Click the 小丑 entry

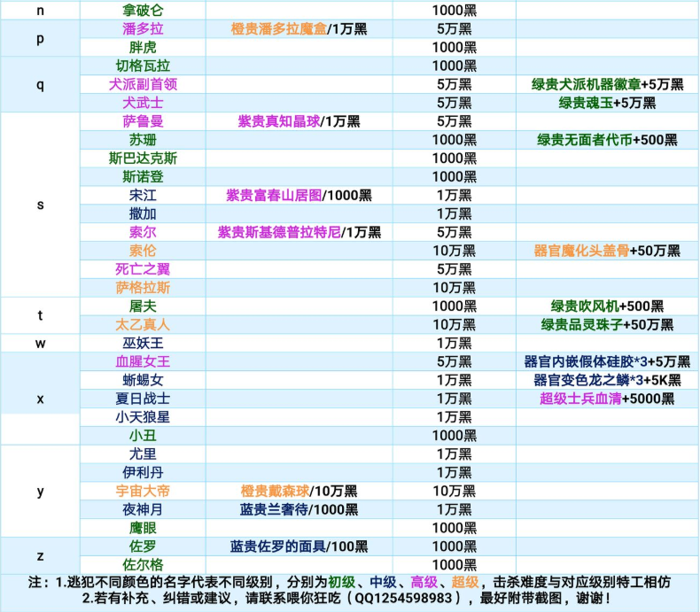coord(143,436)
